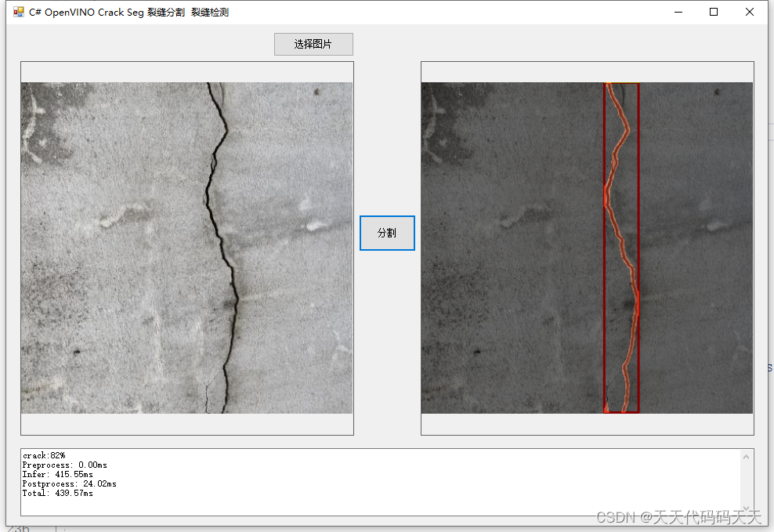Click the maximize icon on the title bar

[x=714, y=12]
